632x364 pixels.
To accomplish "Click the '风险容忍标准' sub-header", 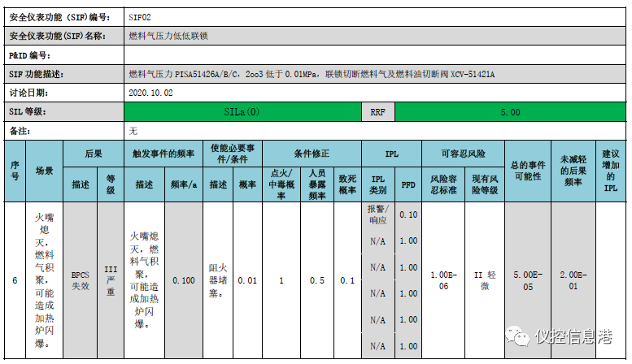I will click(443, 184).
